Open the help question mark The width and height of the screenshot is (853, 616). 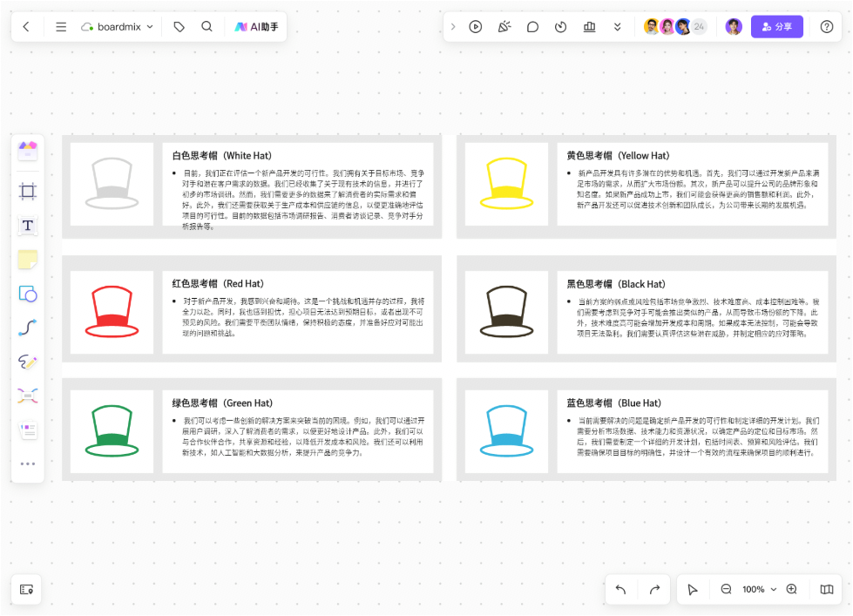click(826, 27)
